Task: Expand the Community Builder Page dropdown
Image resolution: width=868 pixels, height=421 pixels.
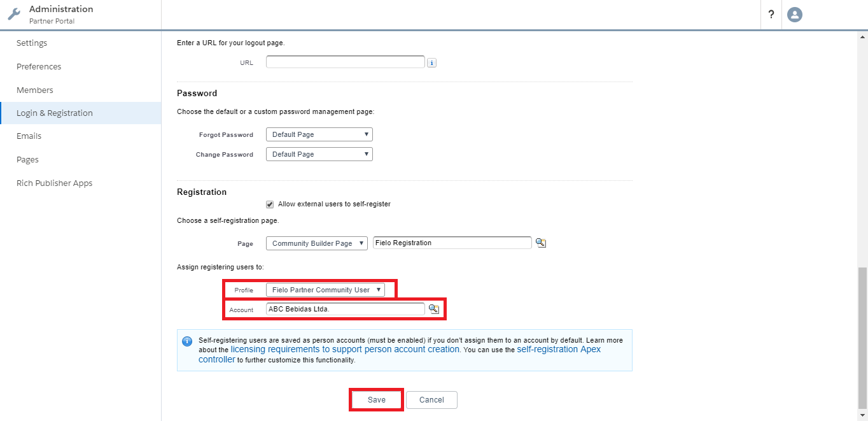Action: (x=317, y=243)
